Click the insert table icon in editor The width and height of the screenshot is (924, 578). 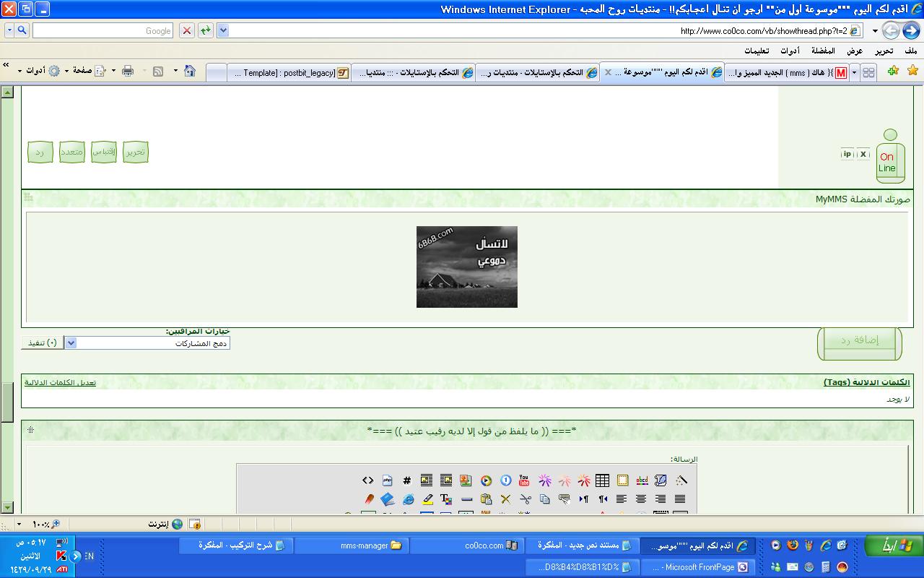point(602,480)
